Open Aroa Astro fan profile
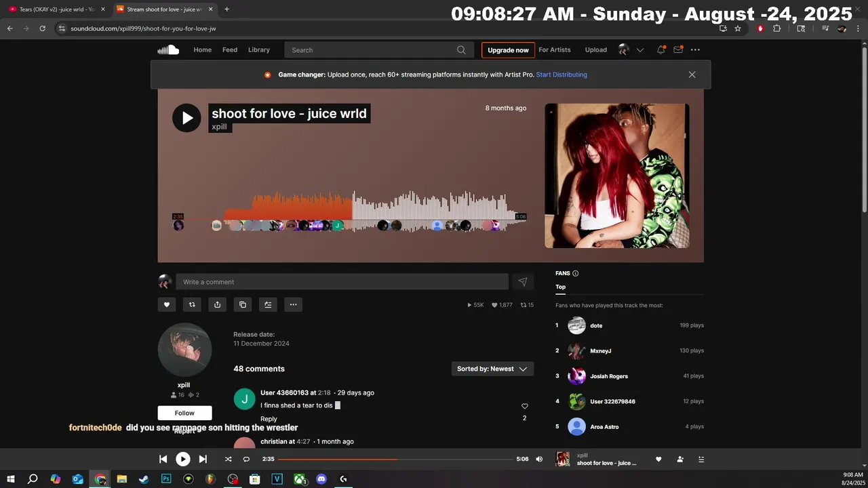This screenshot has height=488, width=868. point(604,427)
